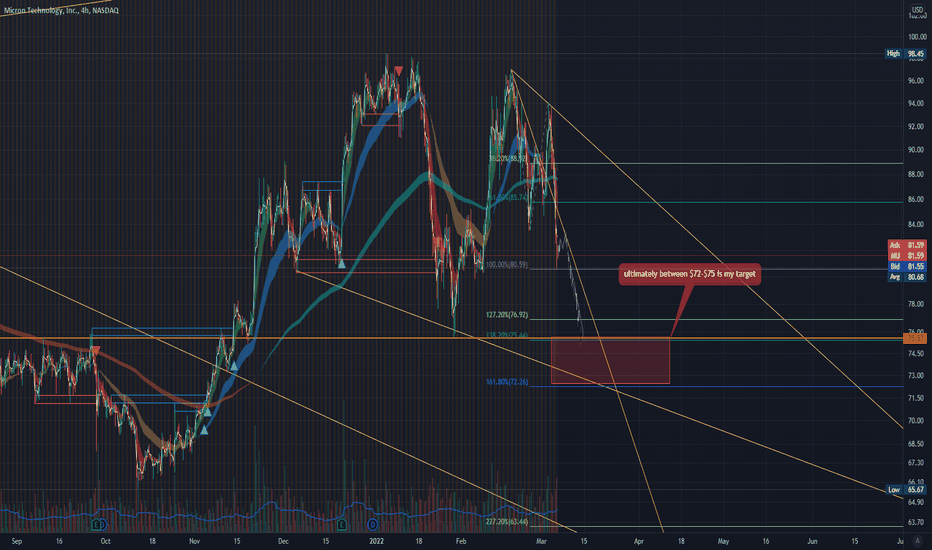Screen dimensions: 932x550
Task: Click the dividend D marker near 2022
Action: 372,524
